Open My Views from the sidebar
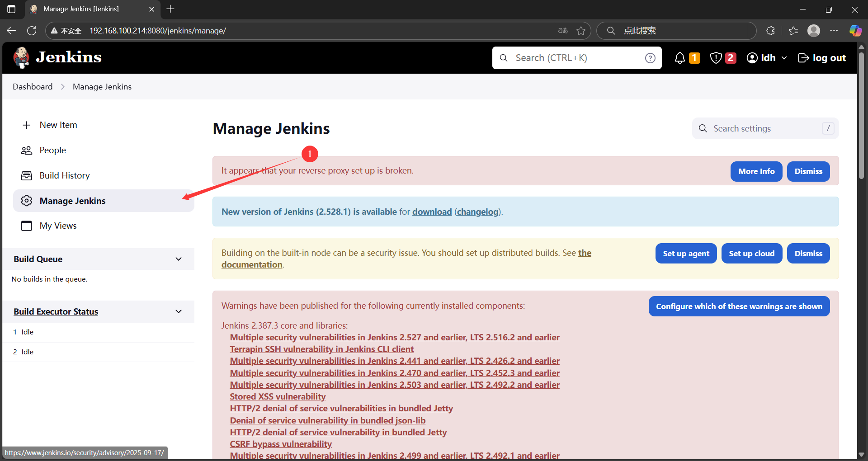The image size is (868, 461). coord(104,226)
